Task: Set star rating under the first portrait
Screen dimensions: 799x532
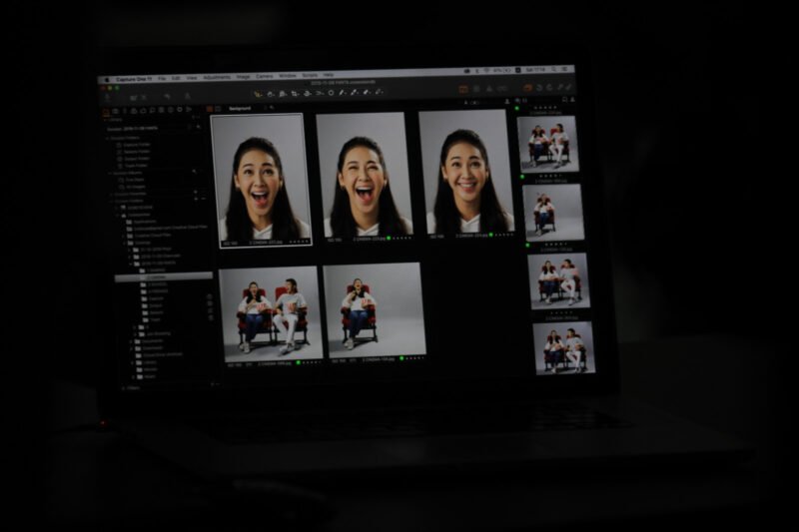Action: tap(299, 242)
